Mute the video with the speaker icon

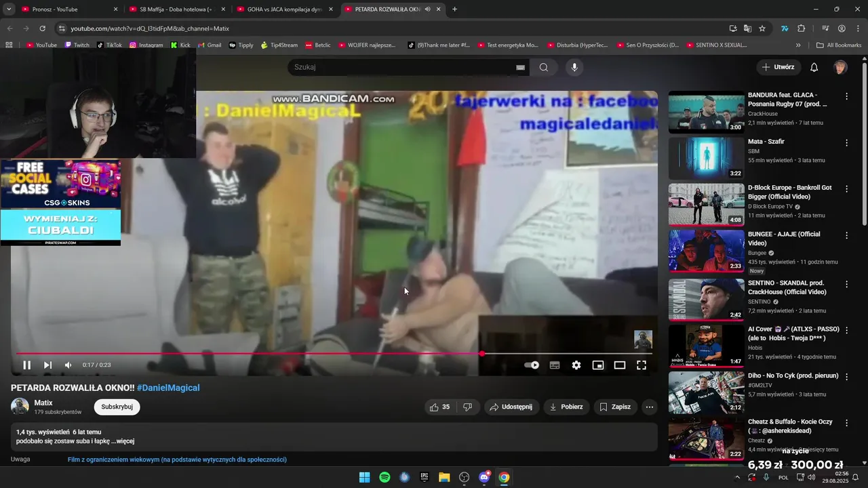68,365
